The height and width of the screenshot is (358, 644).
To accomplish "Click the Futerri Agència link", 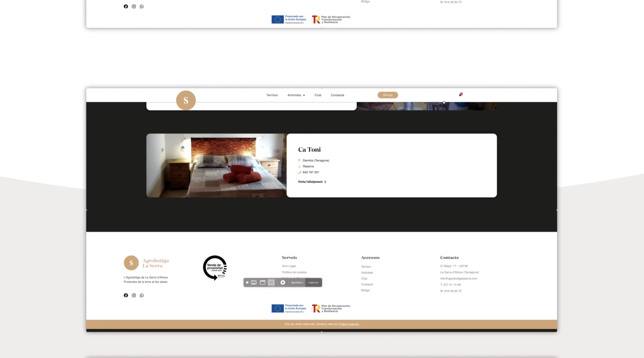I will (349, 324).
